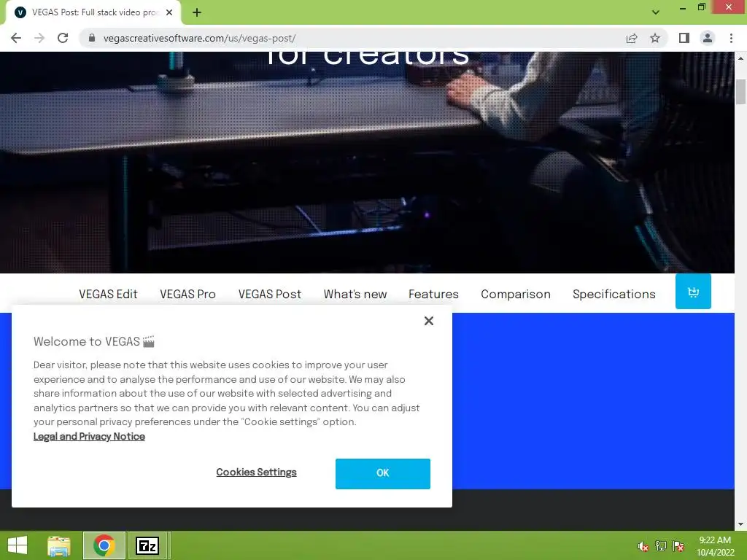Dismiss the cookie dialog with X

[429, 321]
